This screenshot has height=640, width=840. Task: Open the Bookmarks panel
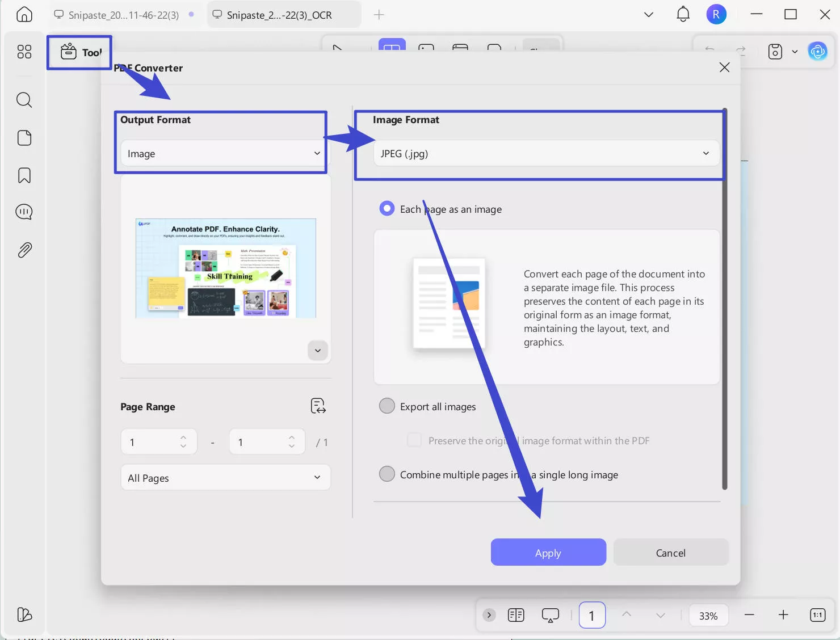[24, 176]
